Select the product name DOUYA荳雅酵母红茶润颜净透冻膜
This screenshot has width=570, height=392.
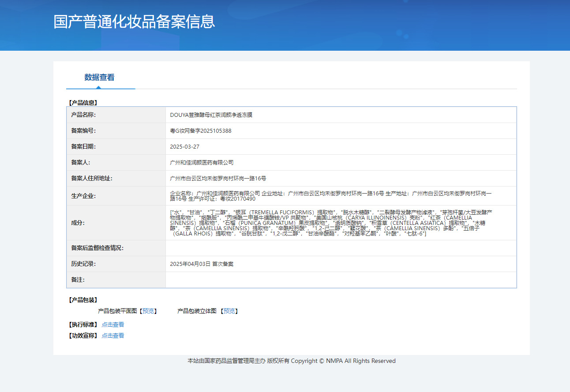pos(211,115)
